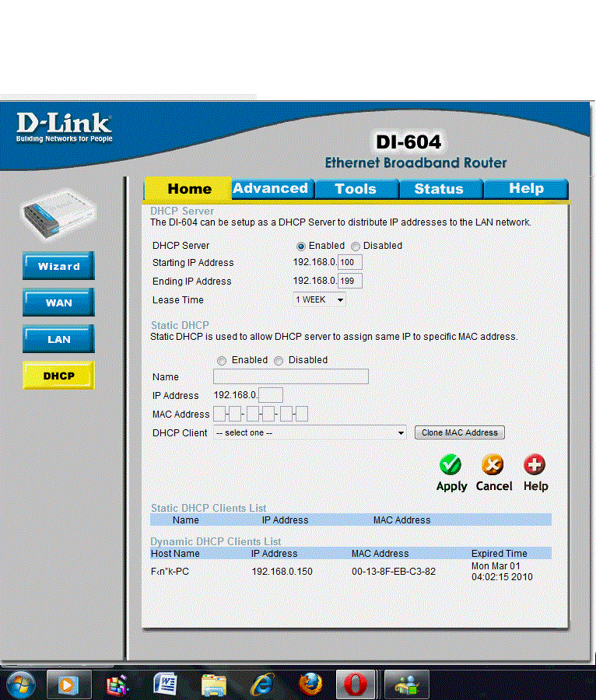Go to the WAN settings page
596x700 pixels.
click(58, 303)
